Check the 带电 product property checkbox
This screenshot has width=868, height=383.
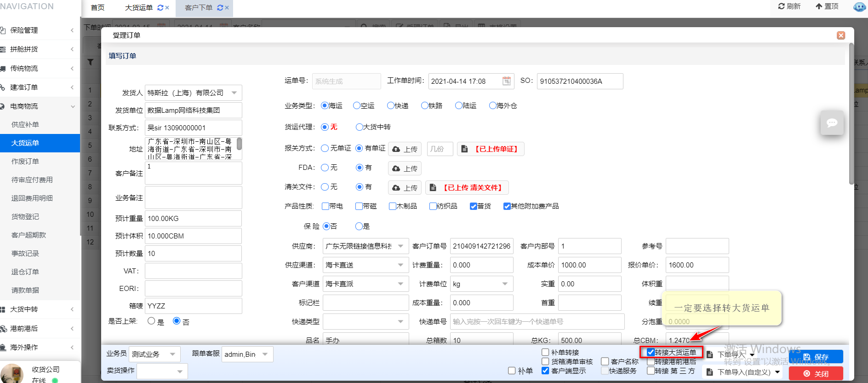coord(325,206)
